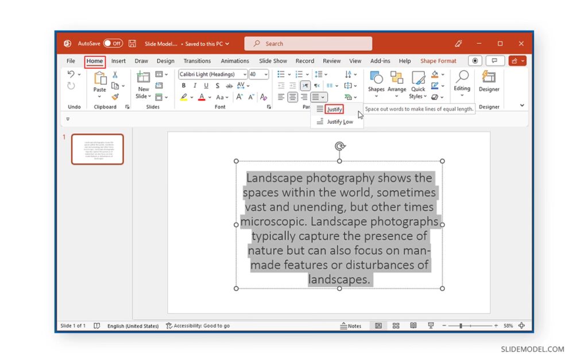Click the Undo arrow icon

(71, 74)
